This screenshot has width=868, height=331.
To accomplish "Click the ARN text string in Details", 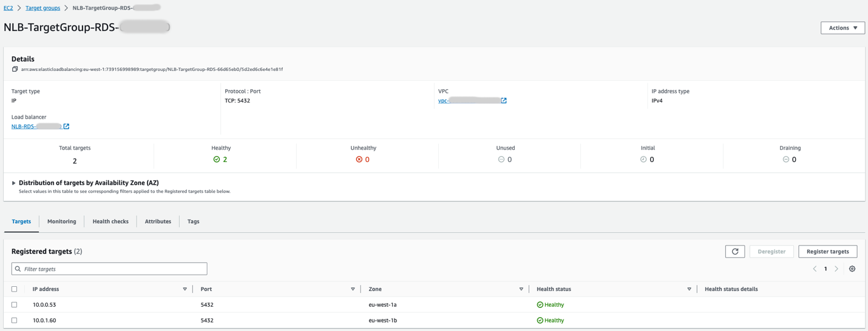I will [x=152, y=69].
